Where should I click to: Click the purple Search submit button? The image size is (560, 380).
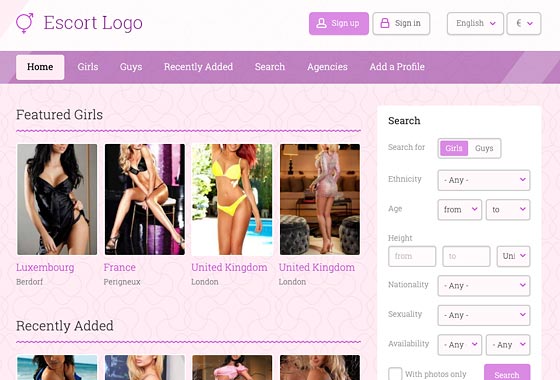[x=507, y=372]
